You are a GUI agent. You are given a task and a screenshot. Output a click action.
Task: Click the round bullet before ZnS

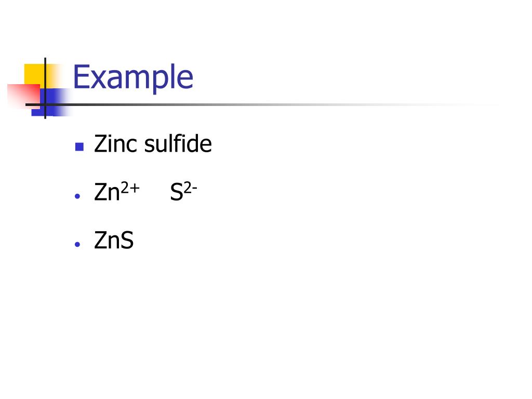[77, 244]
